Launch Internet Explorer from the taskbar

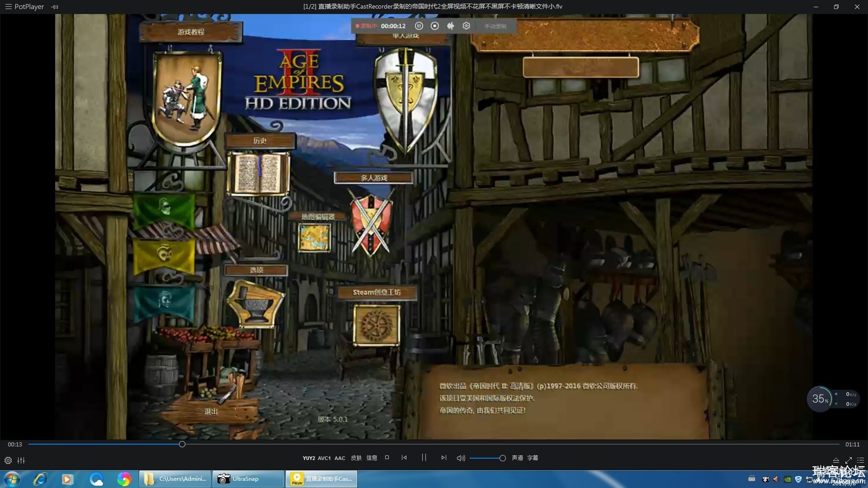point(40,479)
